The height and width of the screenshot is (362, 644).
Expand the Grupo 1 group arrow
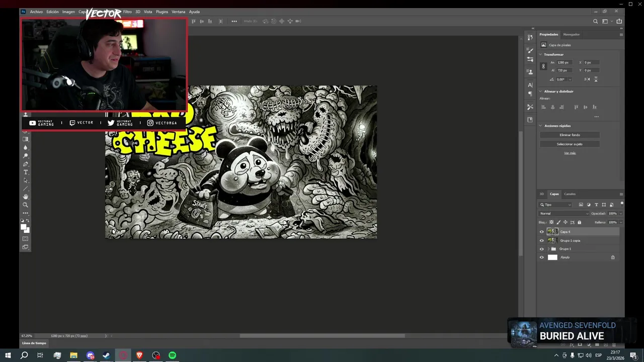[x=548, y=249]
